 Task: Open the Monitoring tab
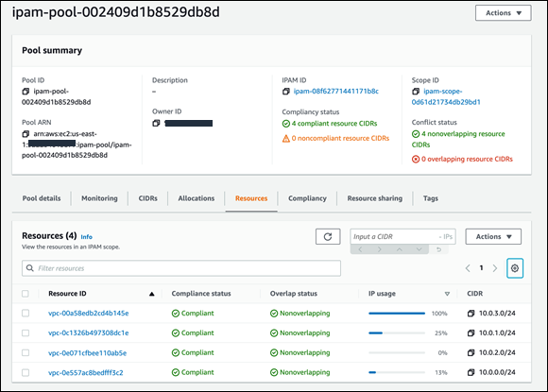click(x=99, y=198)
